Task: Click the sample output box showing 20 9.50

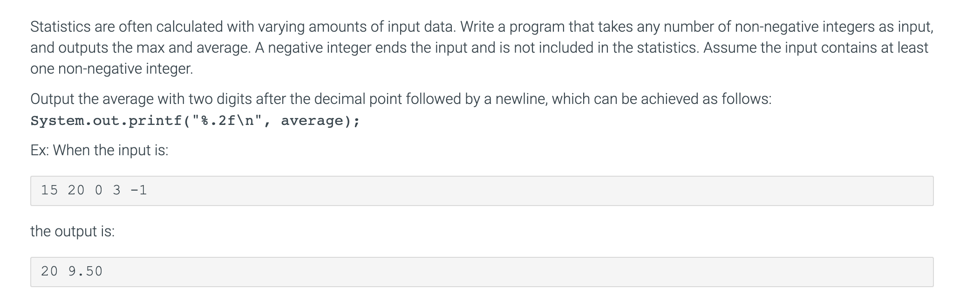Action: tap(482, 272)
